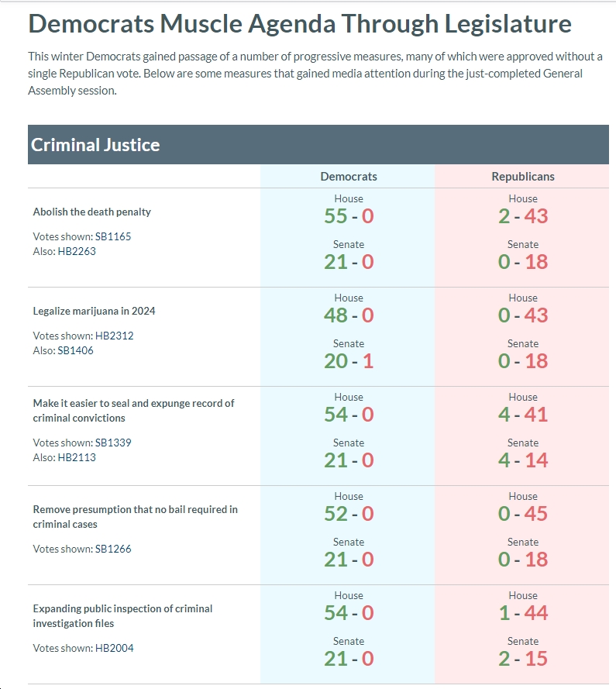The width and height of the screenshot is (616, 689).
Task: Open the SB1406 bill link
Action: click(75, 350)
